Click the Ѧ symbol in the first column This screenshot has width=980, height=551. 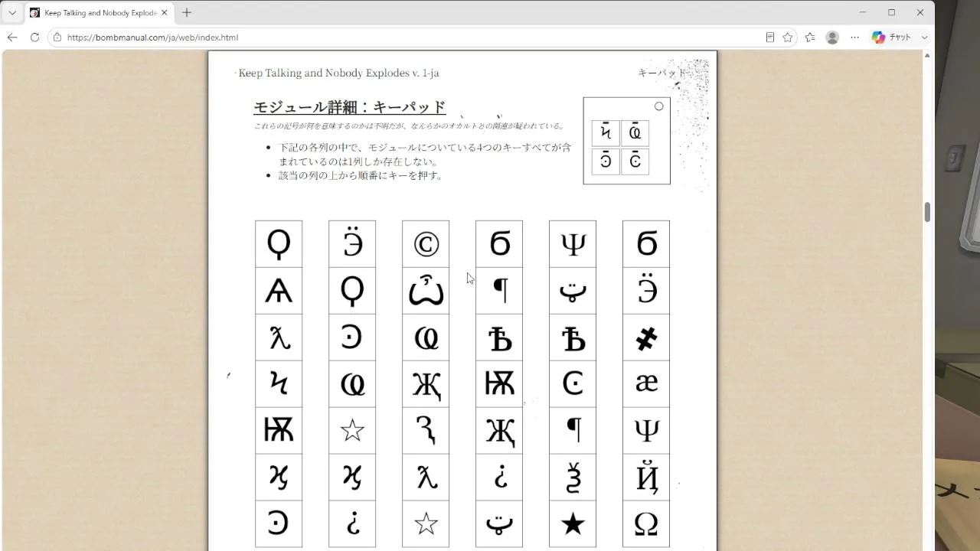pos(279,291)
